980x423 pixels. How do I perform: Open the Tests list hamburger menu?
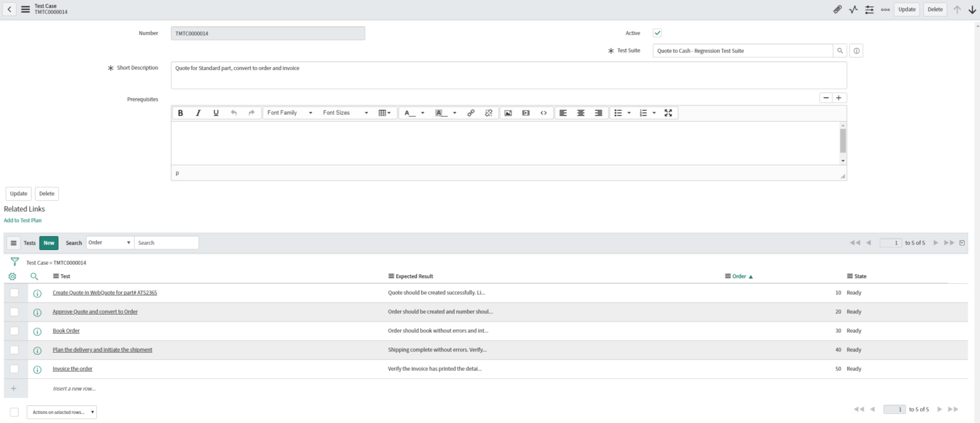[x=13, y=242]
